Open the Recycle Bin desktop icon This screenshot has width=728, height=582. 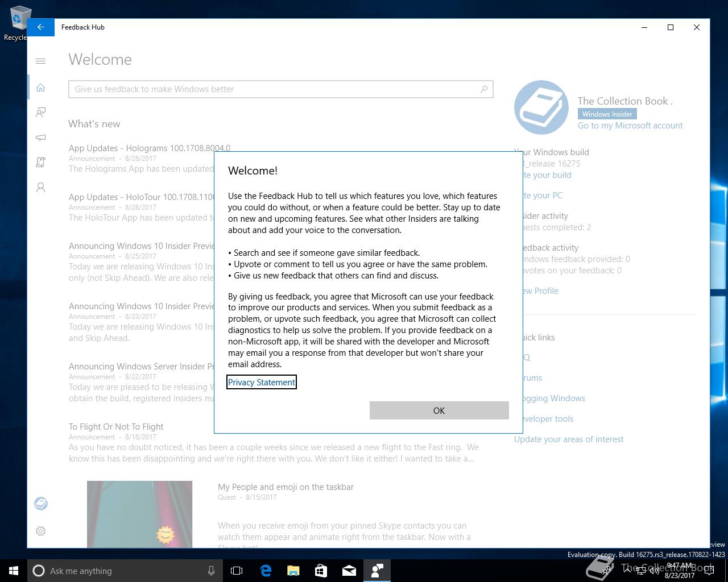click(17, 24)
